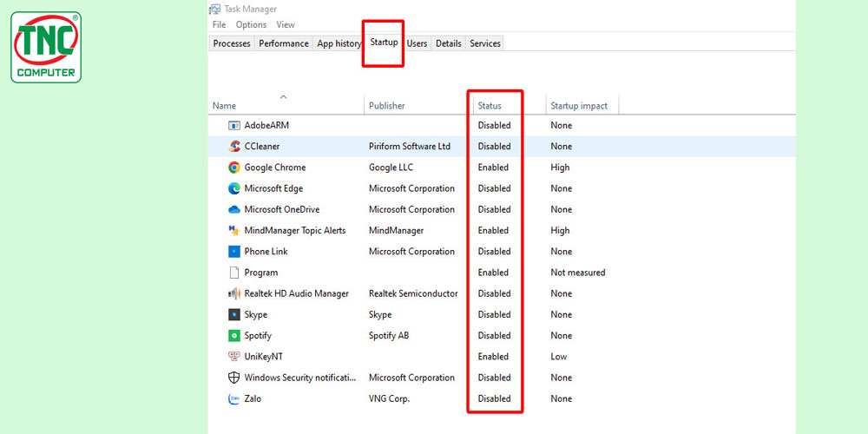Click the Windows Security shield icon
This screenshot has height=434, width=868.
click(234, 378)
